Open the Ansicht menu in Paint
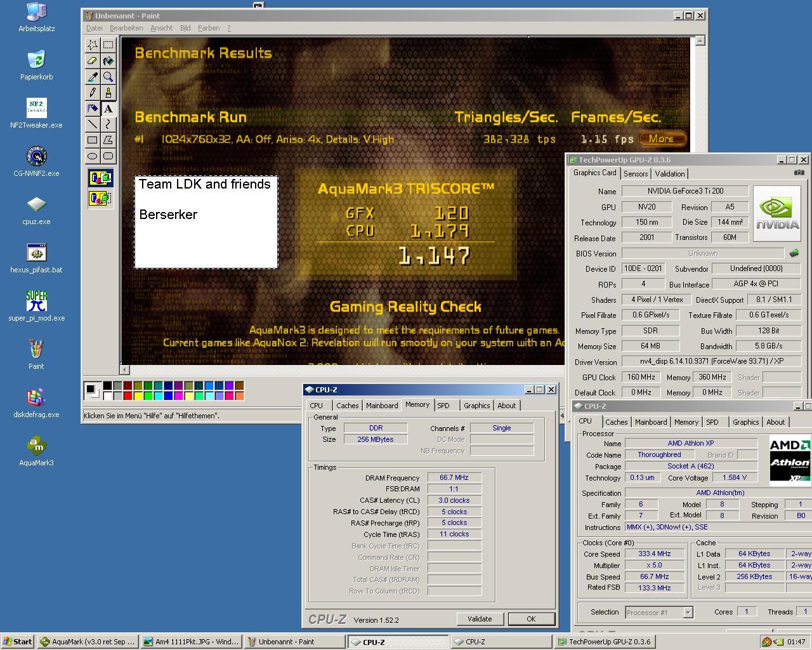Viewport: 812px width, 650px height. (162, 28)
